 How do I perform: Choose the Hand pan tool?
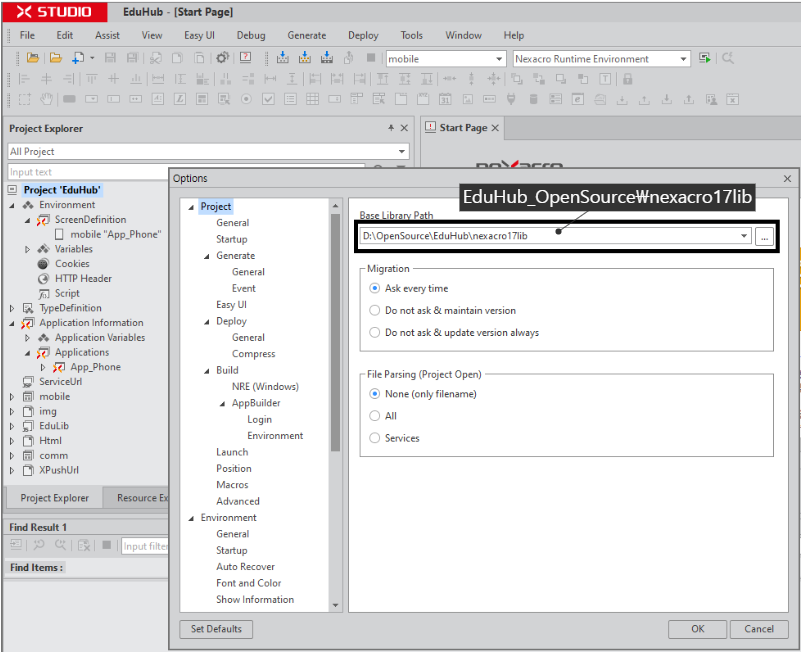tap(47, 99)
